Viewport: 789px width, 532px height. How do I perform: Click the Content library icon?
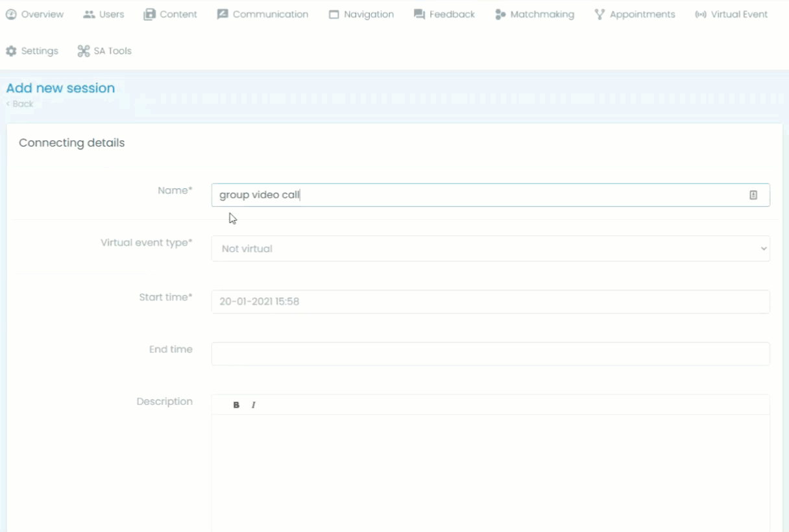coord(149,14)
